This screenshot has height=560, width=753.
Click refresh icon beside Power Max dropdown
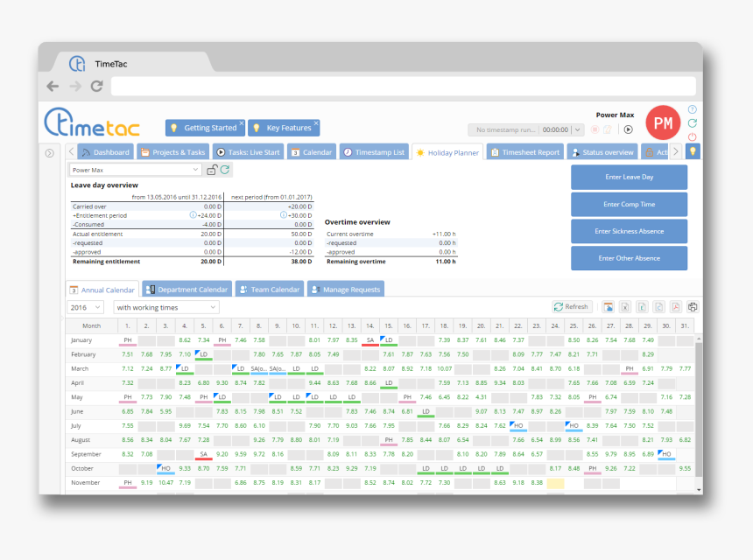click(x=225, y=170)
